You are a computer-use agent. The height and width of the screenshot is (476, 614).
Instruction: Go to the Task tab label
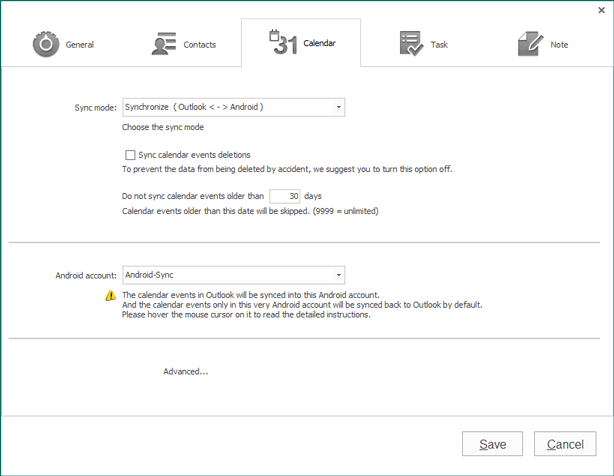tap(440, 45)
